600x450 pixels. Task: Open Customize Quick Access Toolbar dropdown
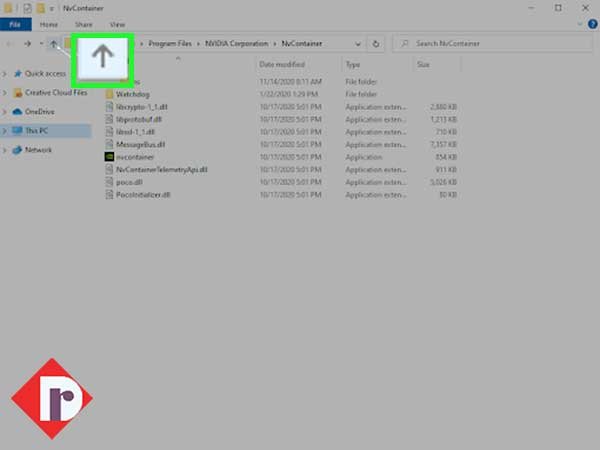52,8
